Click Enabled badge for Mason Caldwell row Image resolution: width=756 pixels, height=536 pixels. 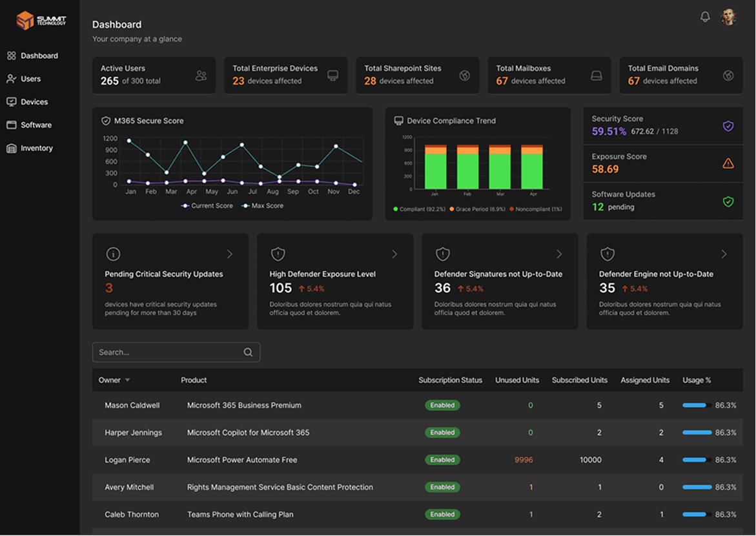point(442,406)
